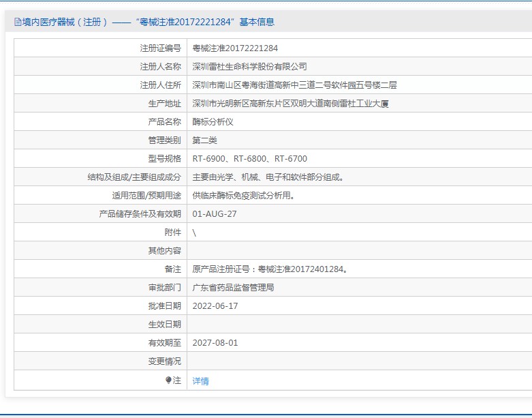
Task: Click the 产品名称 label cell
Action: pyautogui.click(x=165, y=122)
